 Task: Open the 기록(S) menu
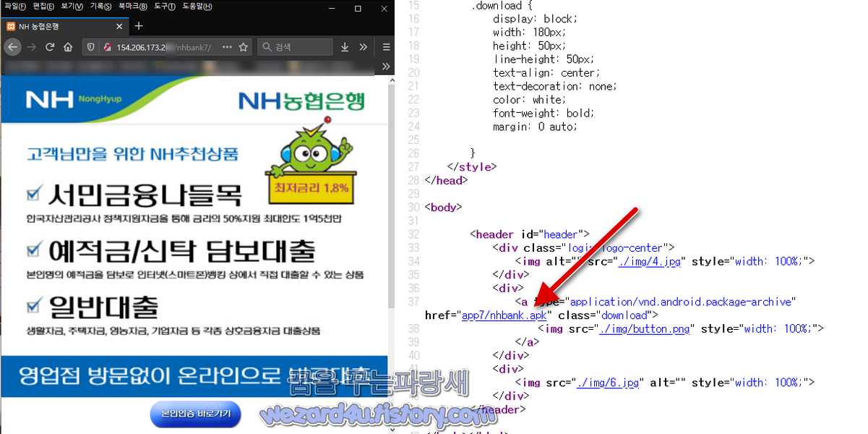coord(101,7)
